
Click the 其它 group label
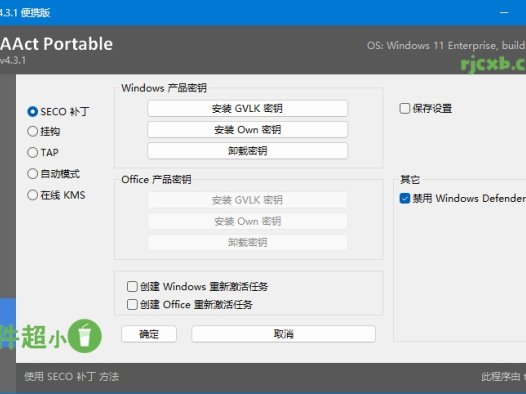(x=410, y=180)
